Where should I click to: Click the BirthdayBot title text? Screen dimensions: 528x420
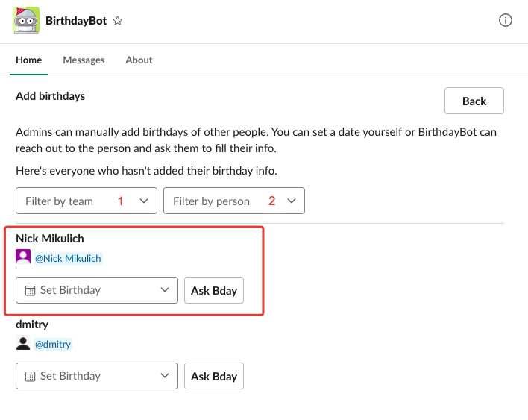click(x=76, y=21)
